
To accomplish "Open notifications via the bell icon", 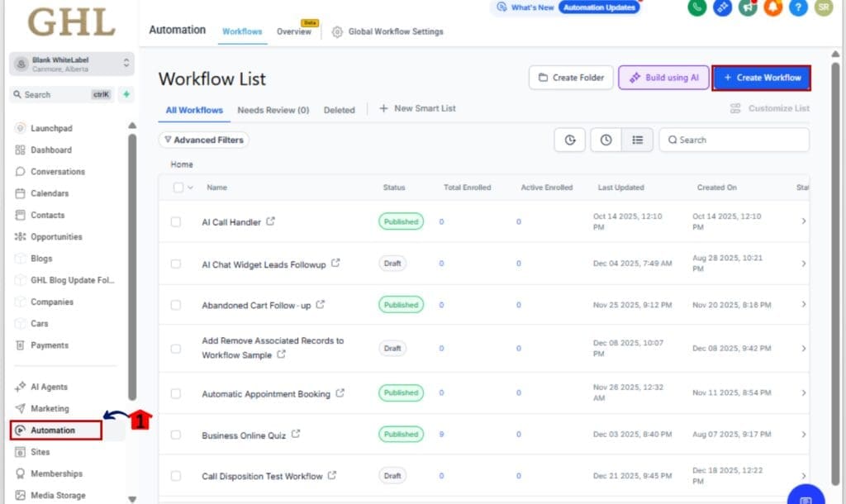I will [772, 9].
